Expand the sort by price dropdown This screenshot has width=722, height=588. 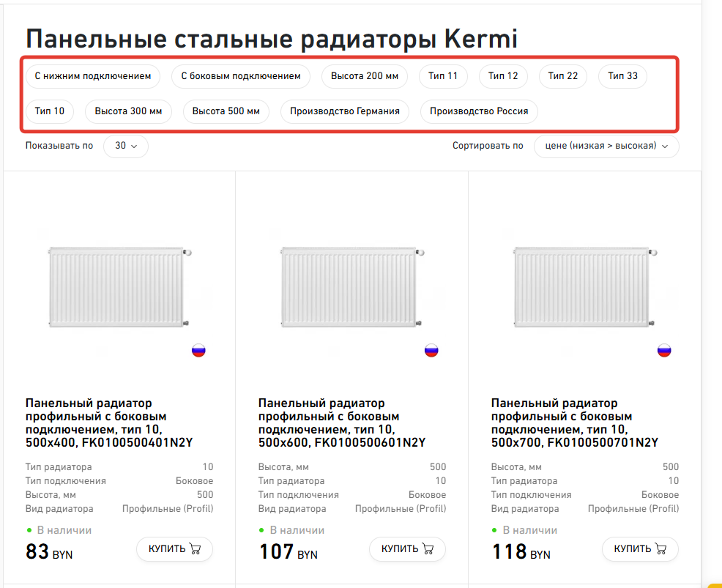point(606,146)
